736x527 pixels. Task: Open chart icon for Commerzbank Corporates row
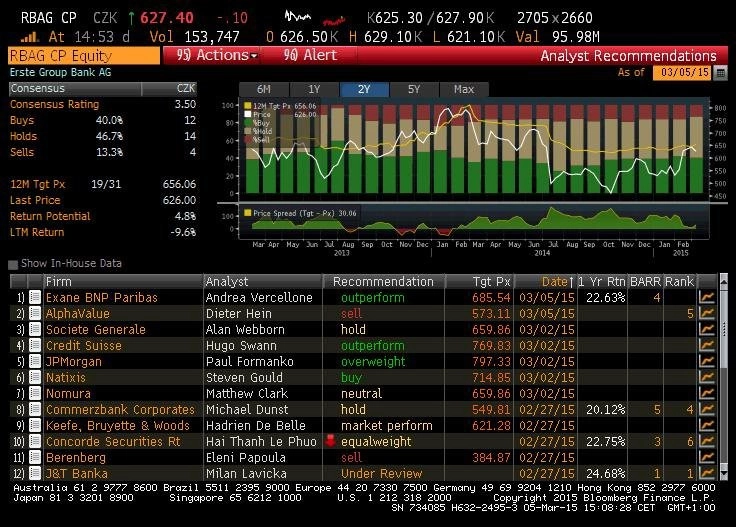point(707,409)
